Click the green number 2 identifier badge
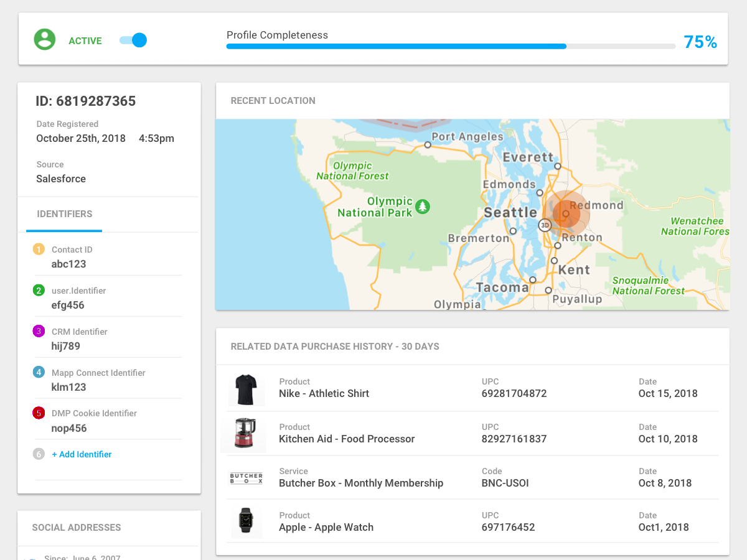This screenshot has height=560, width=747. pyautogui.click(x=39, y=291)
